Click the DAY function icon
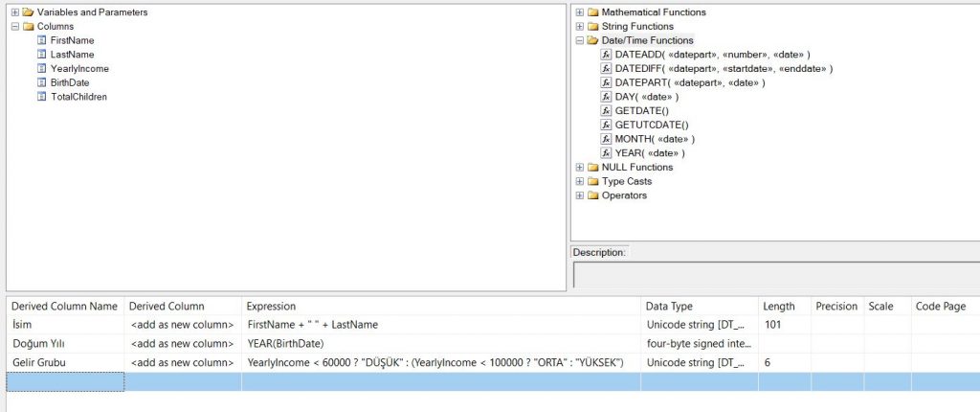The image size is (980, 412). 606,97
